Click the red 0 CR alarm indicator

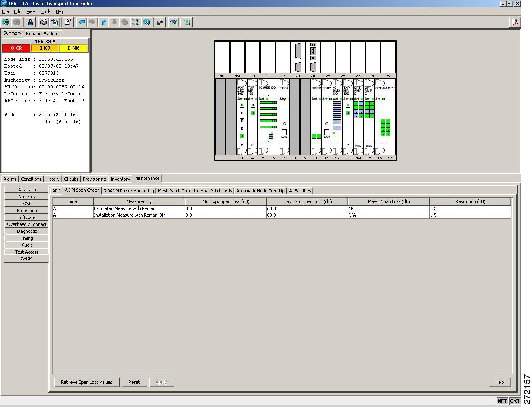tap(17, 48)
